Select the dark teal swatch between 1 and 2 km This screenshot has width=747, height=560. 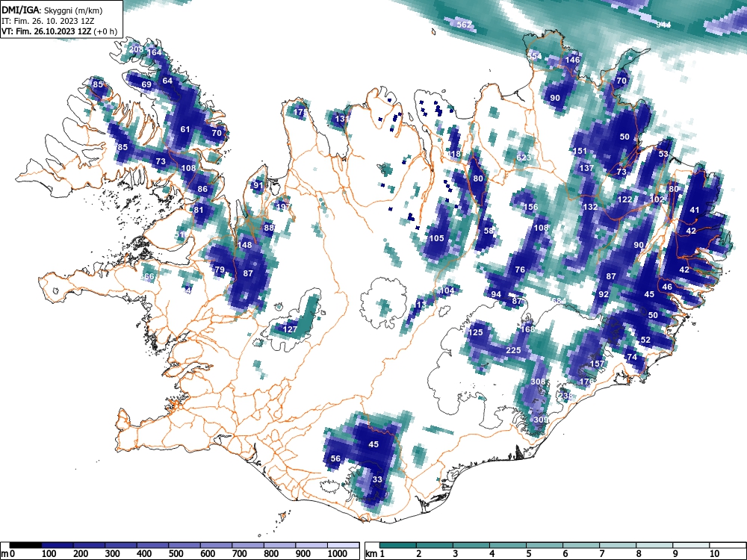click(x=398, y=545)
